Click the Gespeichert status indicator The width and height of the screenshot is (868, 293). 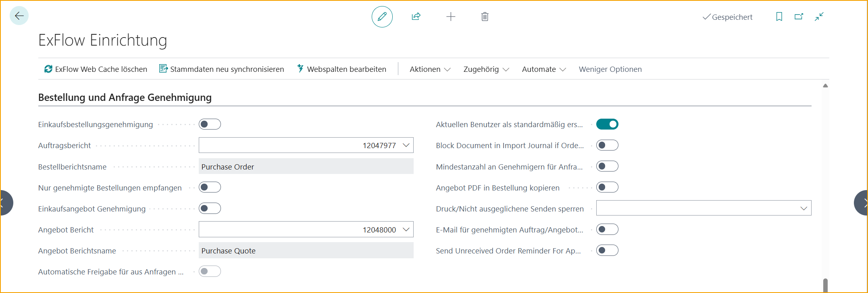coord(728,17)
